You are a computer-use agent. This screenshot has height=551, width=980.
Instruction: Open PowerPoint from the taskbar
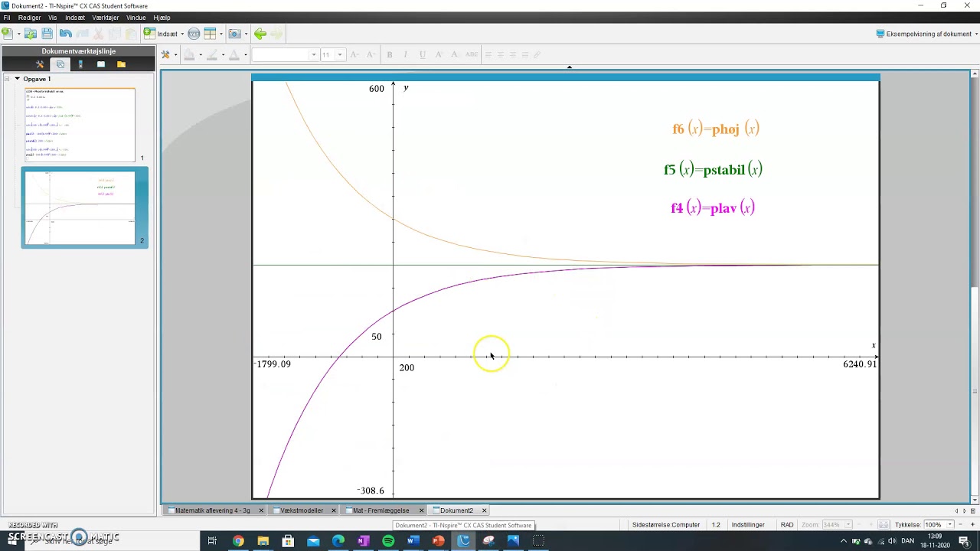coord(438,541)
